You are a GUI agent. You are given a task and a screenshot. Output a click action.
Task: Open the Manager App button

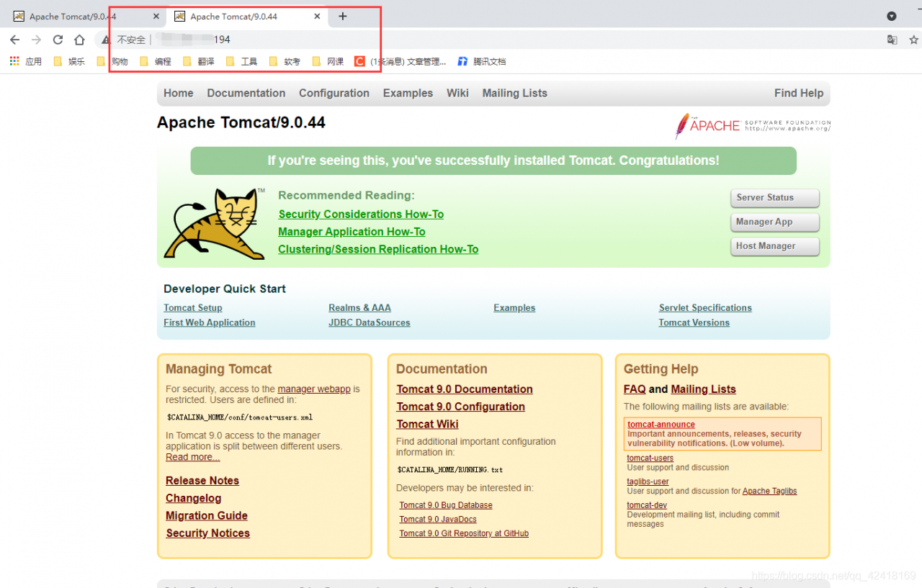[775, 222]
